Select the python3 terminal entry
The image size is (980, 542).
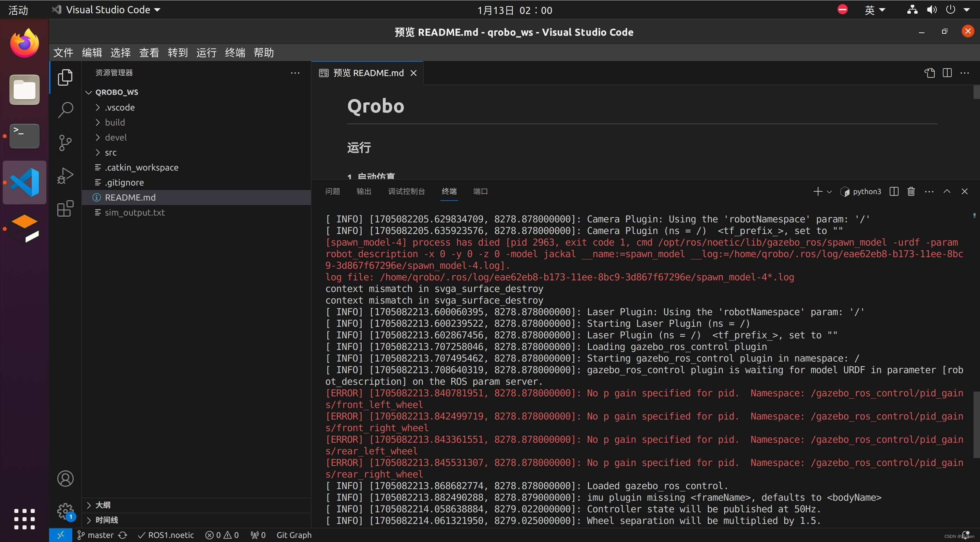(x=861, y=191)
